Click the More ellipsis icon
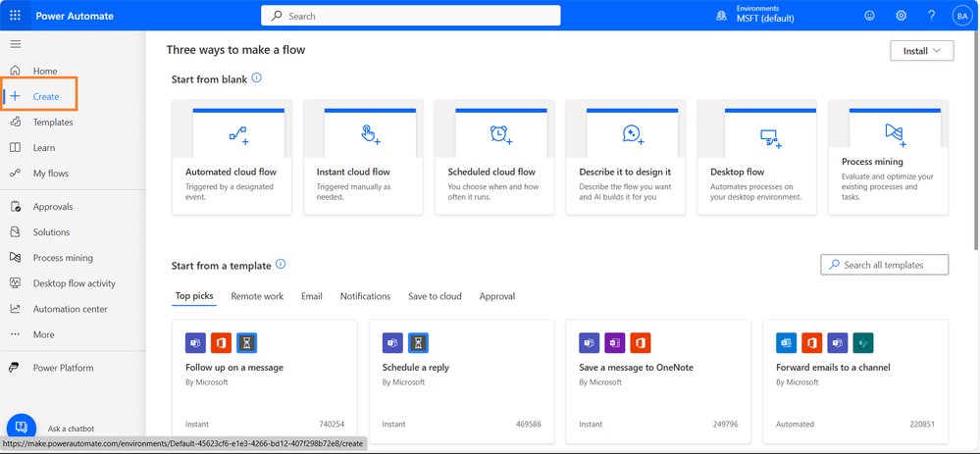The height and width of the screenshot is (454, 980). coord(16,334)
